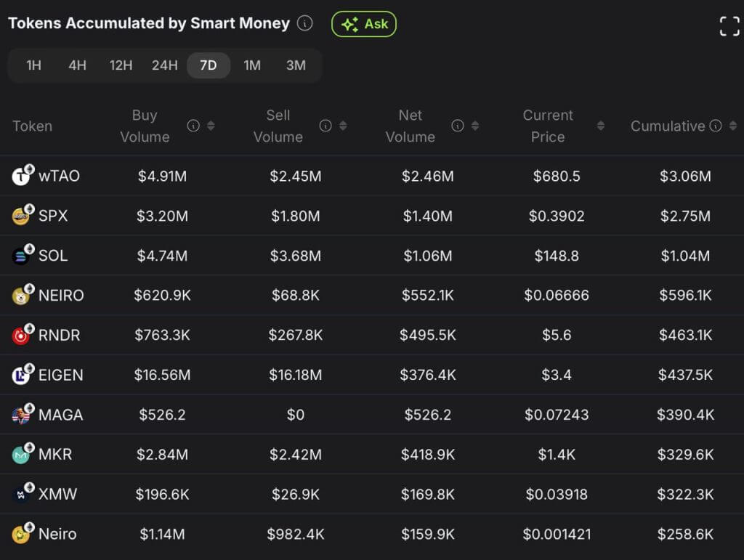Click EIGEN buy volume $16.56M
744x560 pixels.
pos(162,375)
